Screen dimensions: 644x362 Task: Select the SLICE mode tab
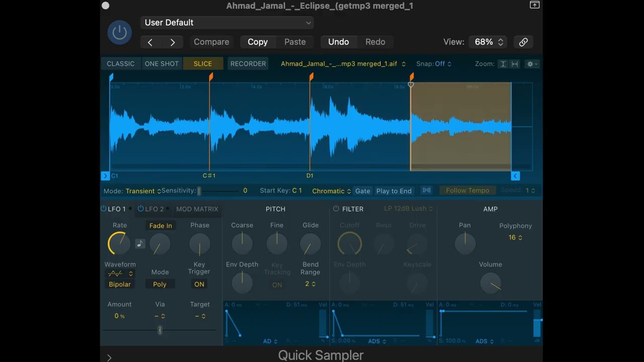coord(203,64)
